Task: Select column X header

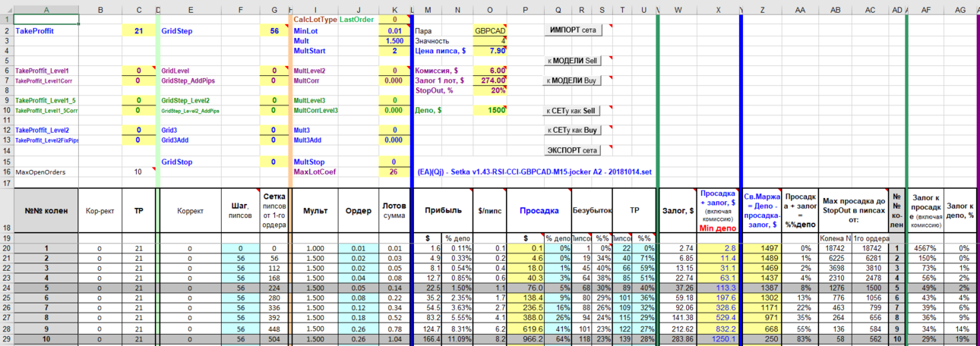Action: coord(718,9)
